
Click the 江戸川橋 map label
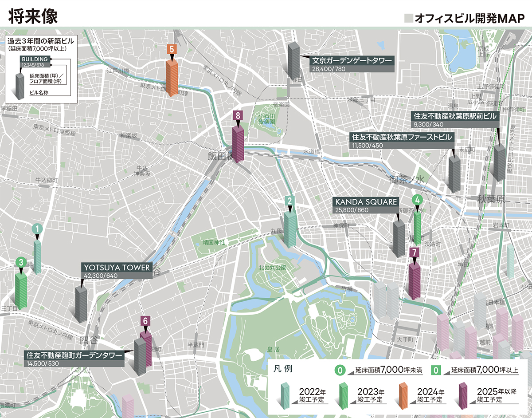[117, 71]
